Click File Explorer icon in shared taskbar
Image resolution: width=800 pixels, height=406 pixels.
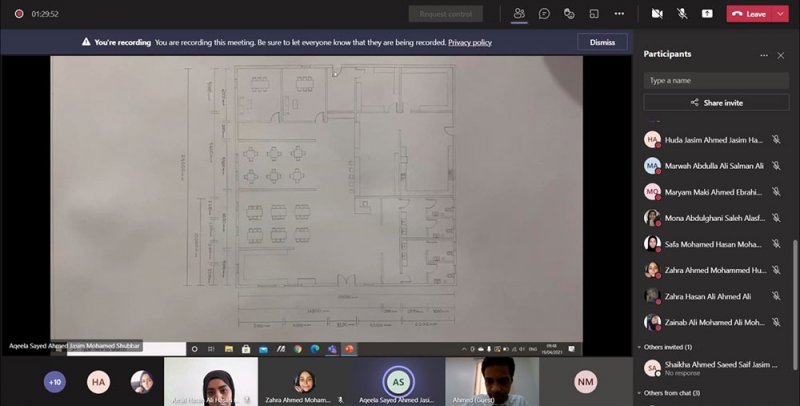229,349
